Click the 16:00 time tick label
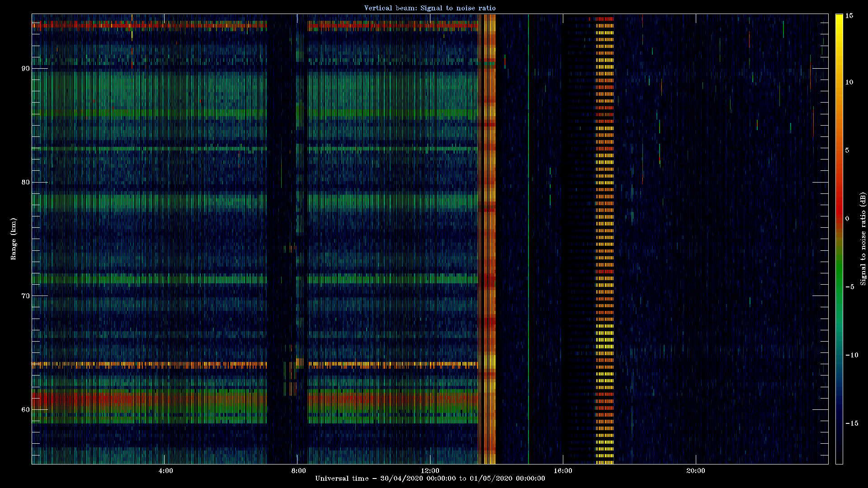The image size is (868, 488). (x=563, y=470)
